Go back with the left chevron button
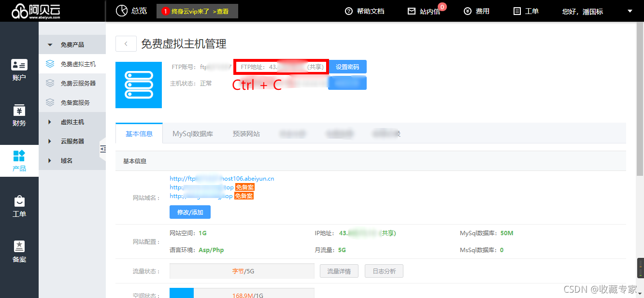The image size is (644, 298). 126,43
